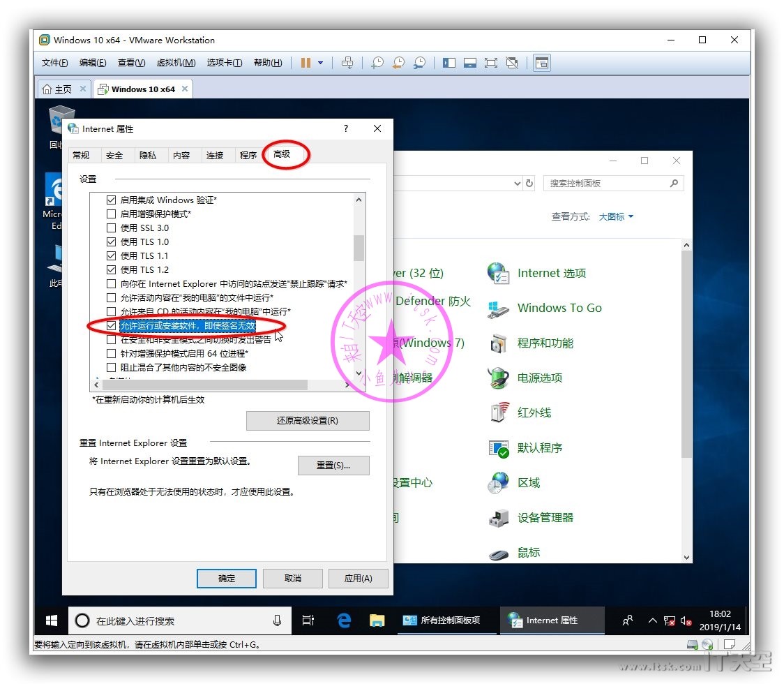Send Ctrl+Alt+Del to the virtual machine
This screenshot has height=684, width=784.
click(x=347, y=63)
